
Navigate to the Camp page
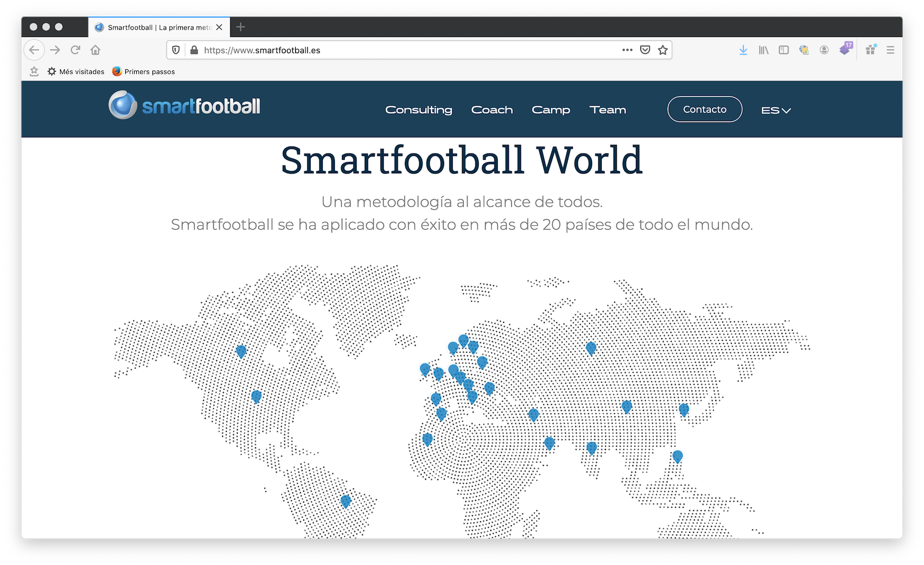point(551,110)
